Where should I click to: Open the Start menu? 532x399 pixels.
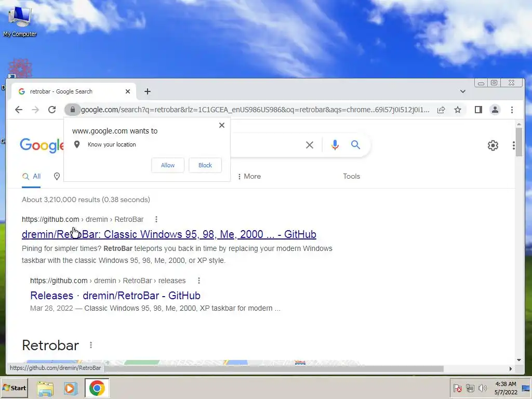(14, 388)
